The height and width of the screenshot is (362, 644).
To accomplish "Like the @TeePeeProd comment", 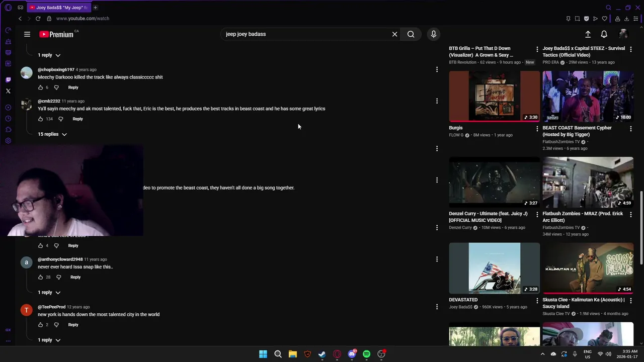I will coord(40,325).
